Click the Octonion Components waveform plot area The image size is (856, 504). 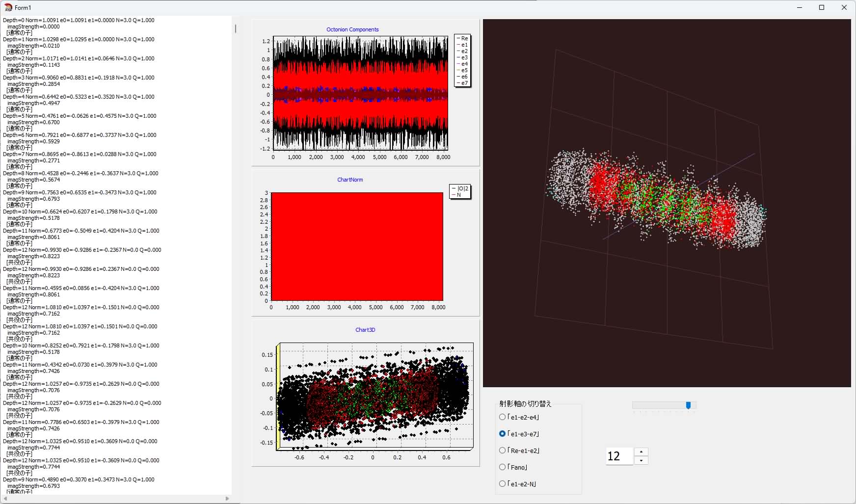point(361,93)
